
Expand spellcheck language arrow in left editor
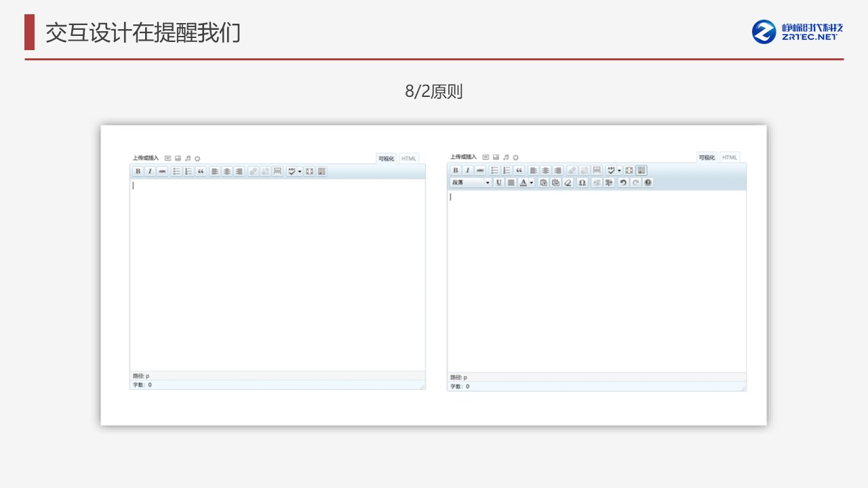(300, 171)
